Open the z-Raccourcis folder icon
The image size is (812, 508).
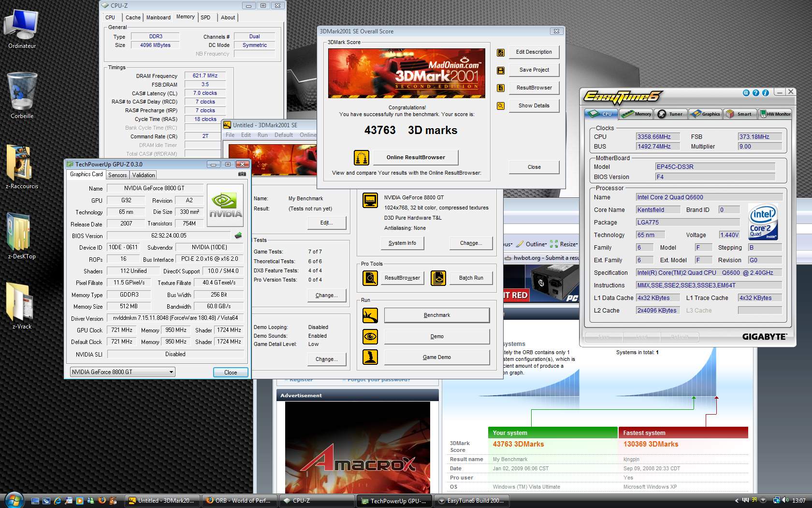(x=22, y=167)
